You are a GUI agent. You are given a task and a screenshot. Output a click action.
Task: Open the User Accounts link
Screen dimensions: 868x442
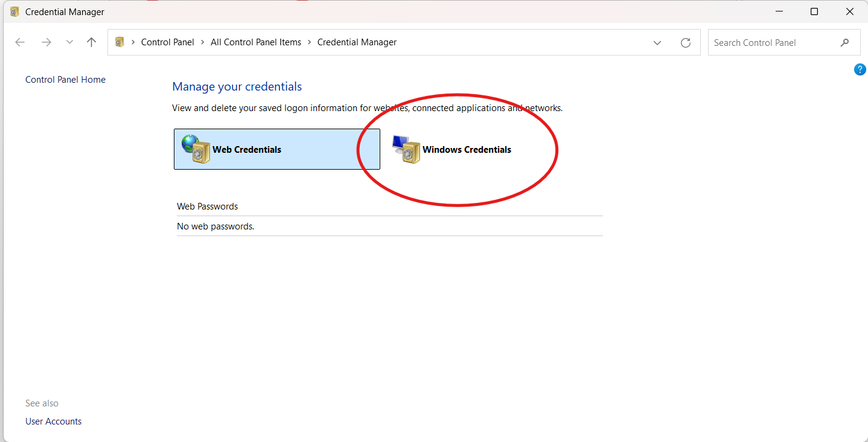click(53, 421)
